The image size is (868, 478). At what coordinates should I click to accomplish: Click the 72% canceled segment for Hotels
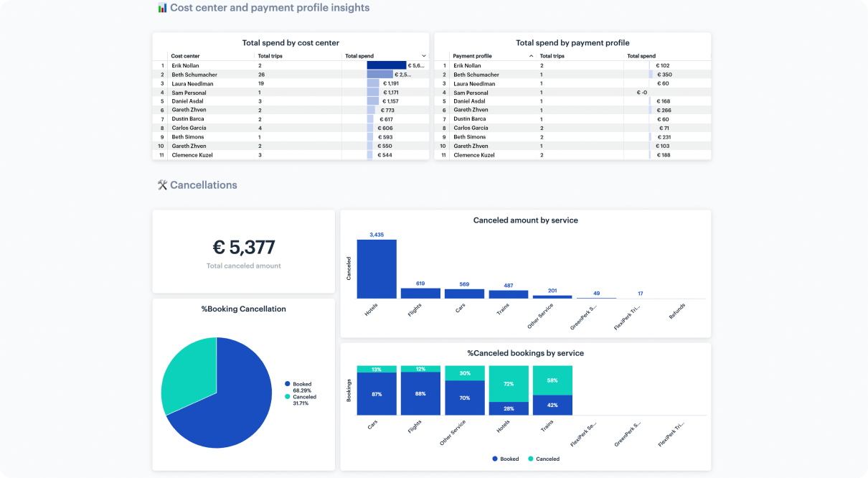pos(509,383)
